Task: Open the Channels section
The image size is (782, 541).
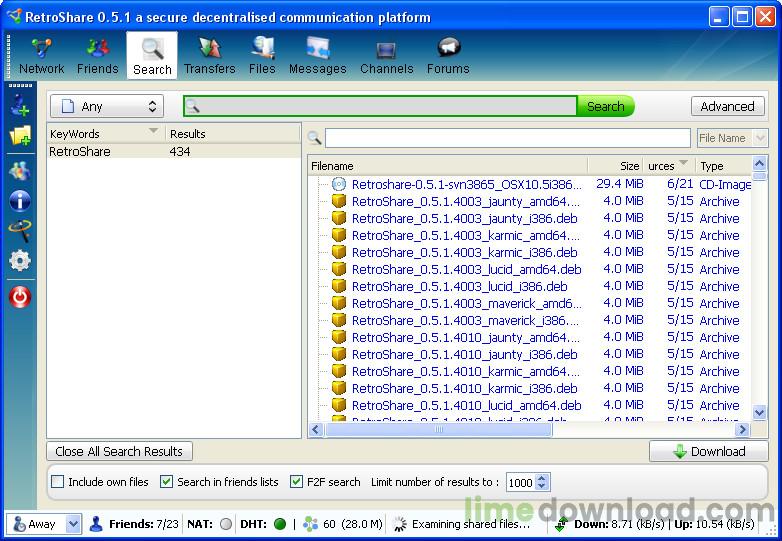Action: coord(386,56)
